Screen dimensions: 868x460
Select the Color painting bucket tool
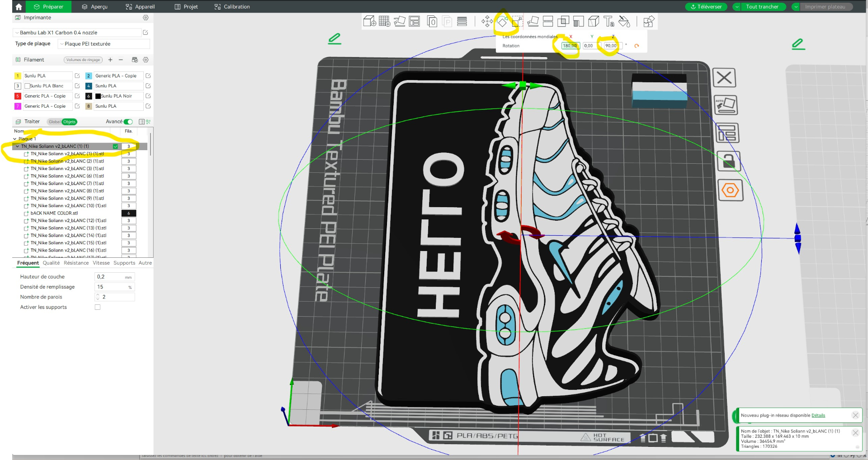[x=624, y=21]
